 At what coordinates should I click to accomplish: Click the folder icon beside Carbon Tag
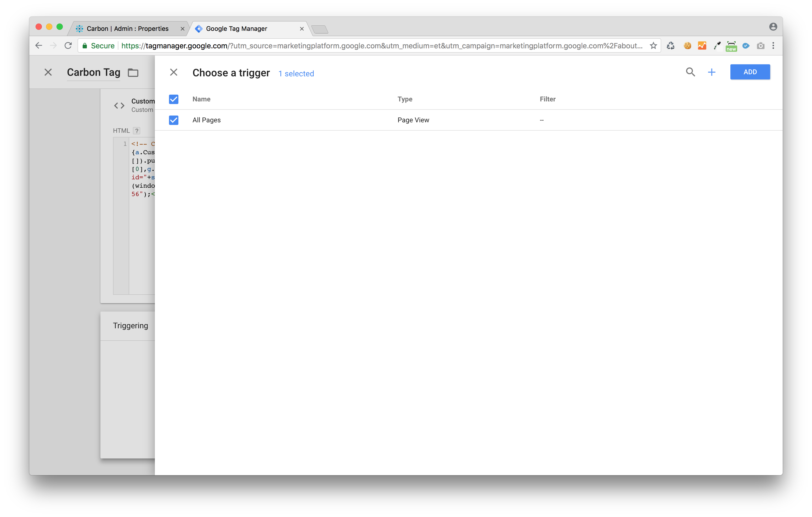pos(133,72)
